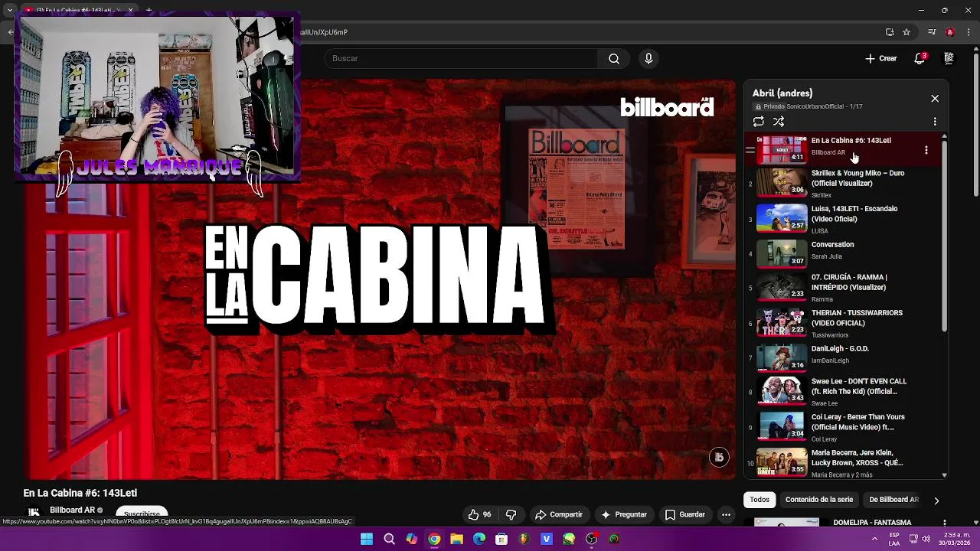The image size is (980, 551).
Task: Click the channel watermark on the video
Action: pyautogui.click(x=718, y=457)
